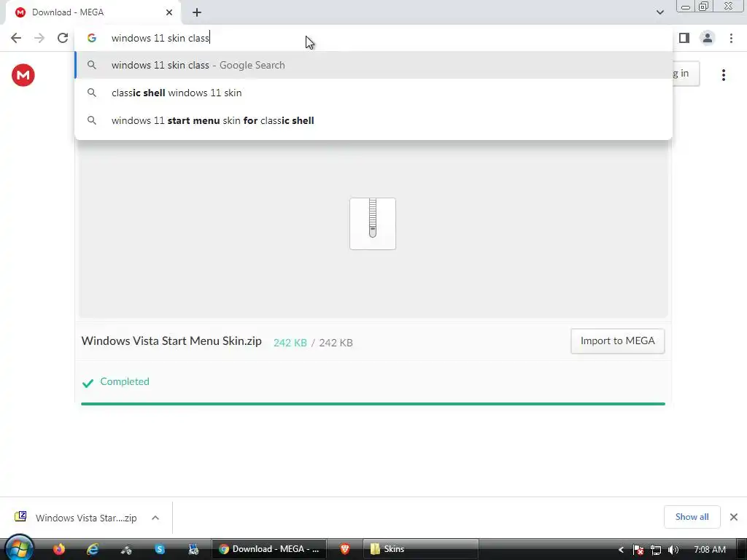Open the Chrome profile avatar menu

[708, 38]
